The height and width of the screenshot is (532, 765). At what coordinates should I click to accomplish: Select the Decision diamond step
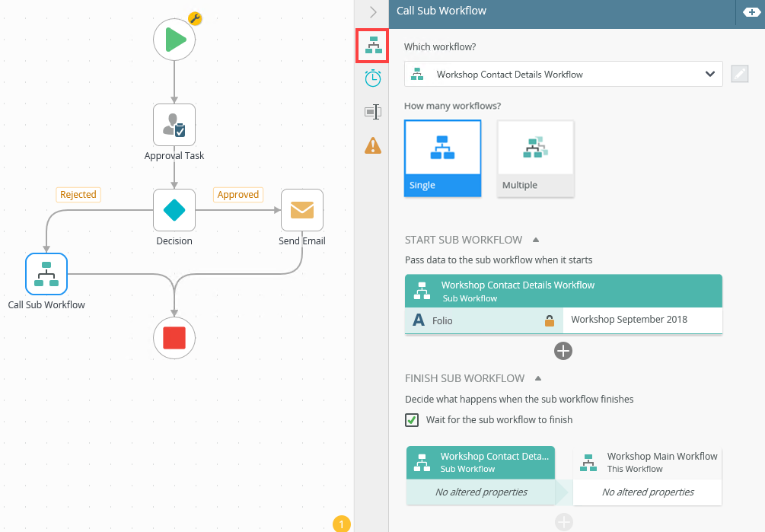(x=174, y=210)
